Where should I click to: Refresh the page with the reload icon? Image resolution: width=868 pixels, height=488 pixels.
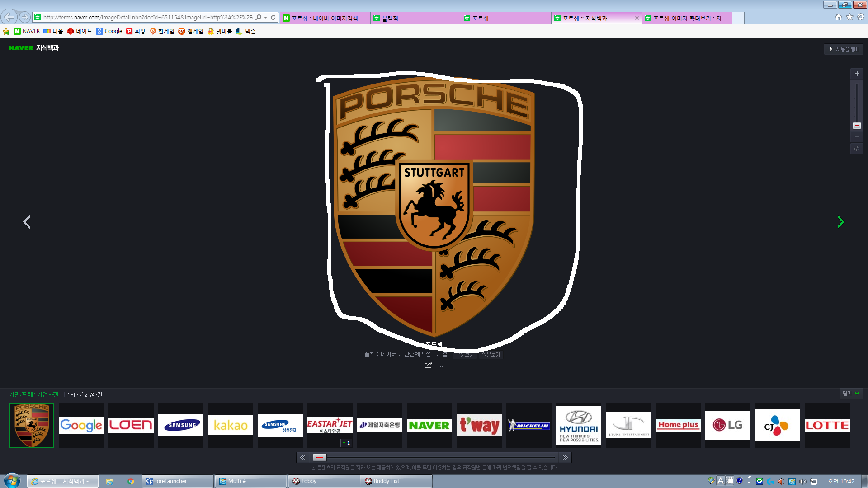point(273,17)
